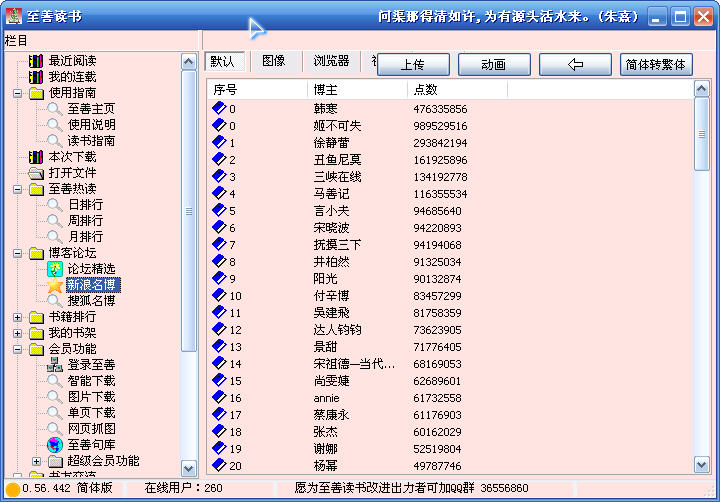This screenshot has width=720, height=502.
Task: Expand the 我的书架 folder
Action: 17,333
